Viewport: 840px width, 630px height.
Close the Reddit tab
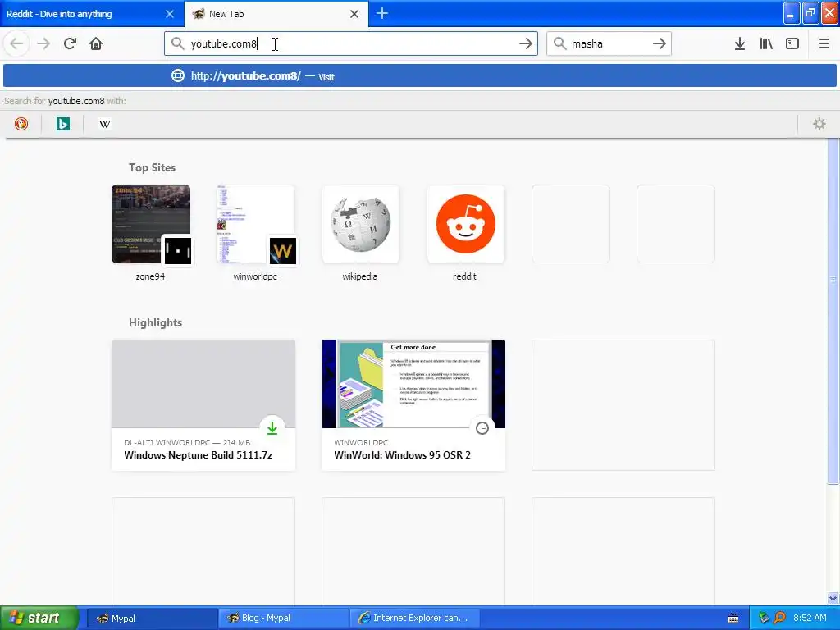pyautogui.click(x=170, y=14)
